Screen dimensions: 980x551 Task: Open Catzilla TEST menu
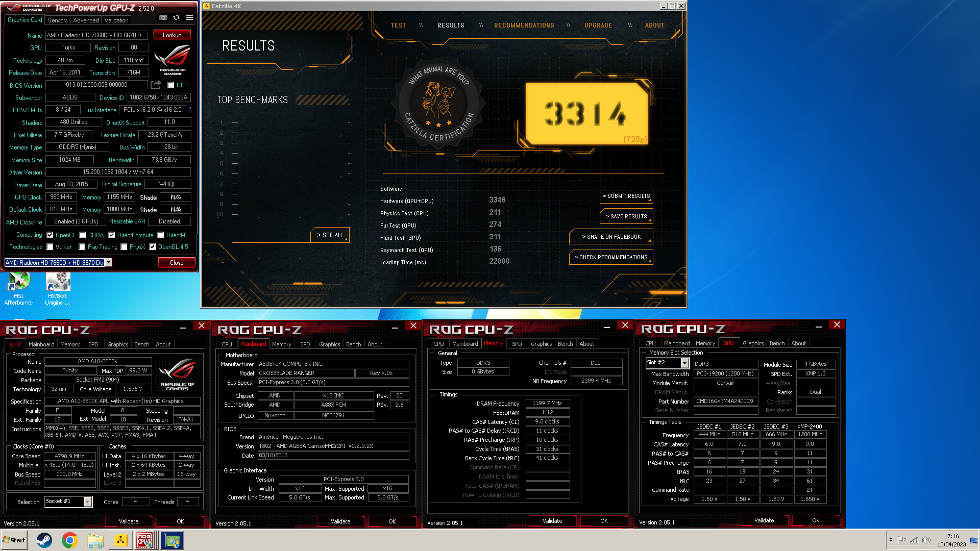point(398,26)
